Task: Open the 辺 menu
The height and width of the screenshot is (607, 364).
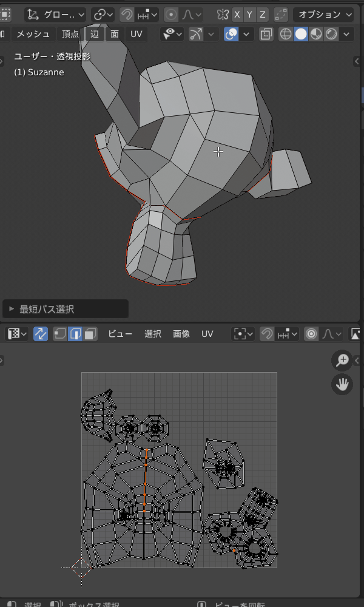Action: [95, 34]
